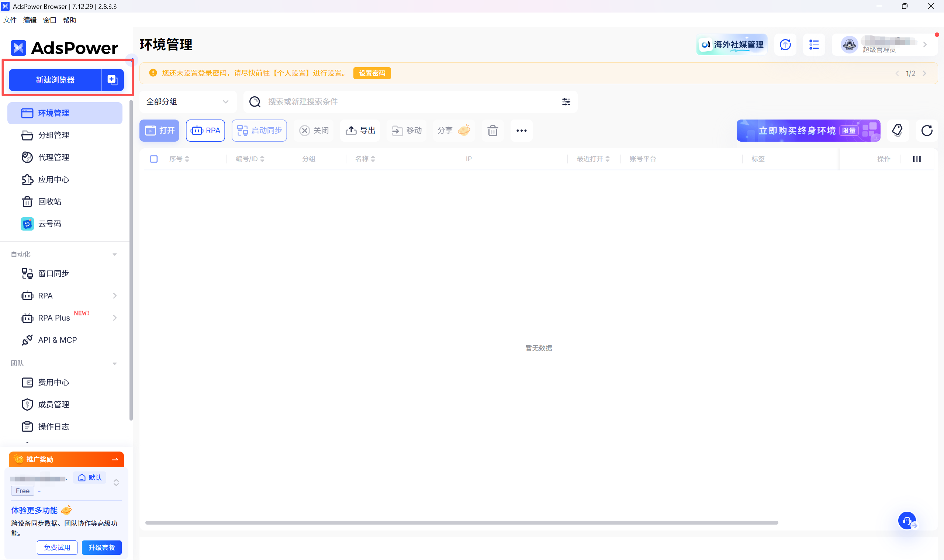944x560 pixels.
Task: Collapse the 自动化 sidebar section
Action: point(115,254)
